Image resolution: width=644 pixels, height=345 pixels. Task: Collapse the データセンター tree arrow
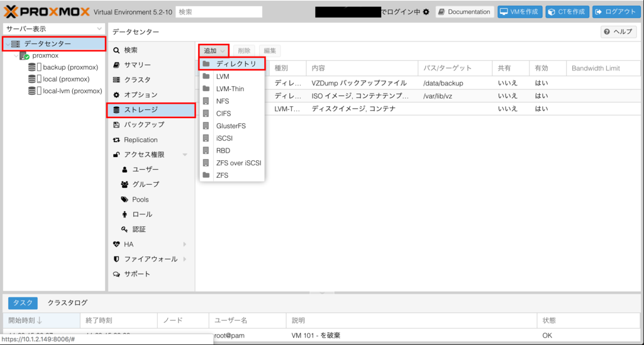pos(8,43)
